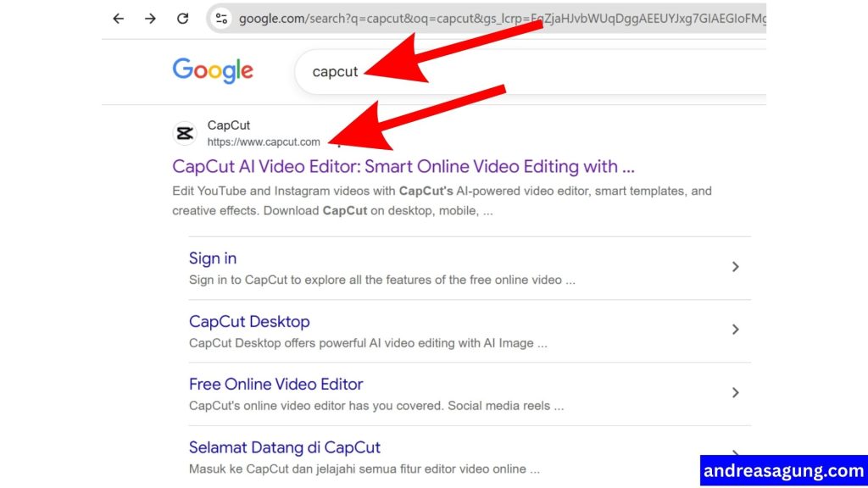The width and height of the screenshot is (868, 488).
Task: Expand the CapCut Desktop sitelink chevron
Action: 736,330
